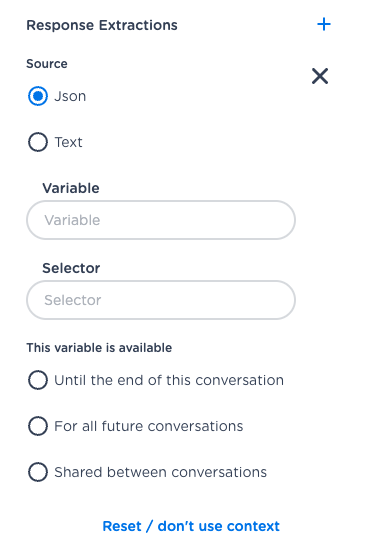Click the Source section label

pyautogui.click(x=47, y=64)
